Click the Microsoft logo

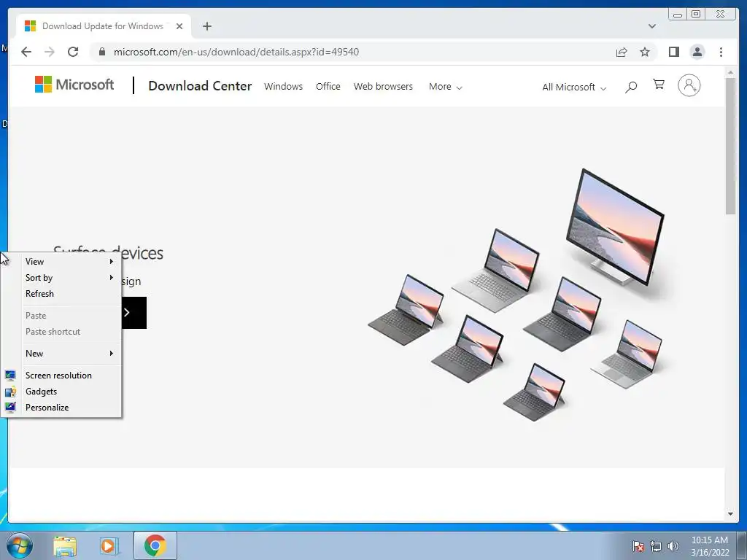click(x=74, y=85)
